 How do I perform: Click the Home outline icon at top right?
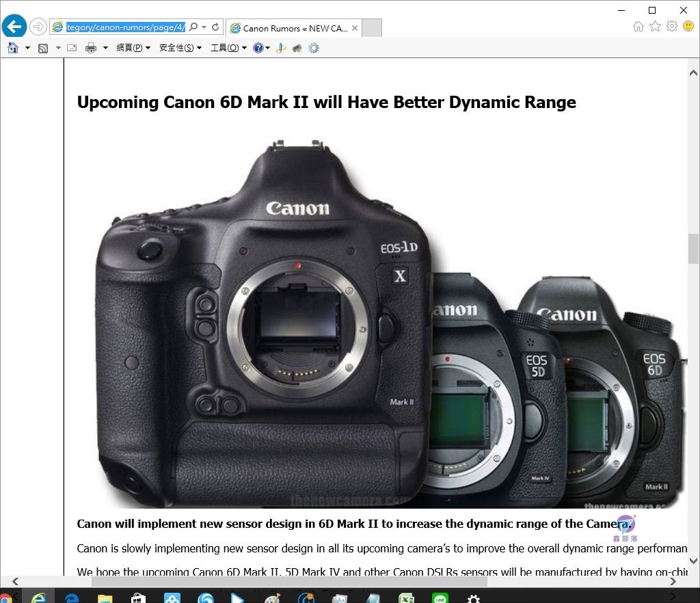[x=638, y=27]
